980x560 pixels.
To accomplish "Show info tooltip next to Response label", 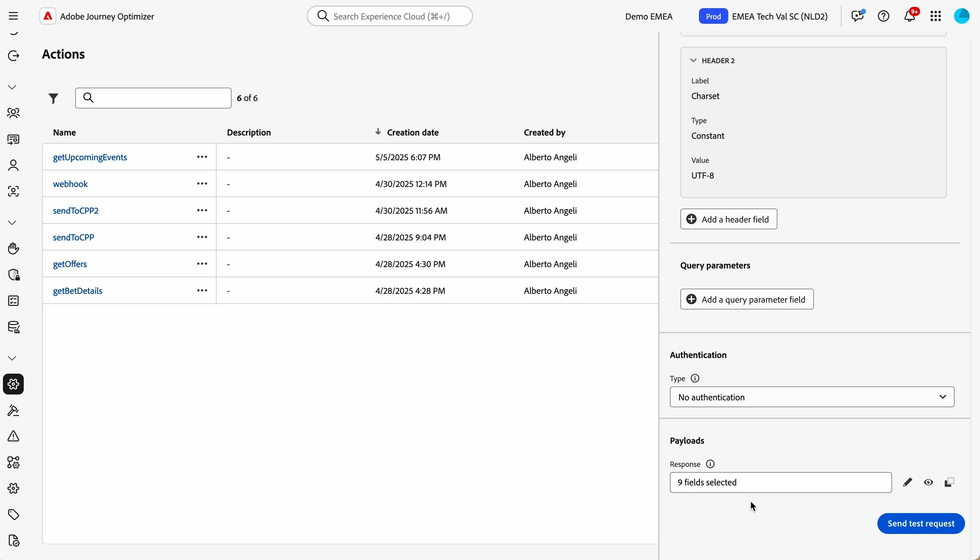I will [x=710, y=464].
